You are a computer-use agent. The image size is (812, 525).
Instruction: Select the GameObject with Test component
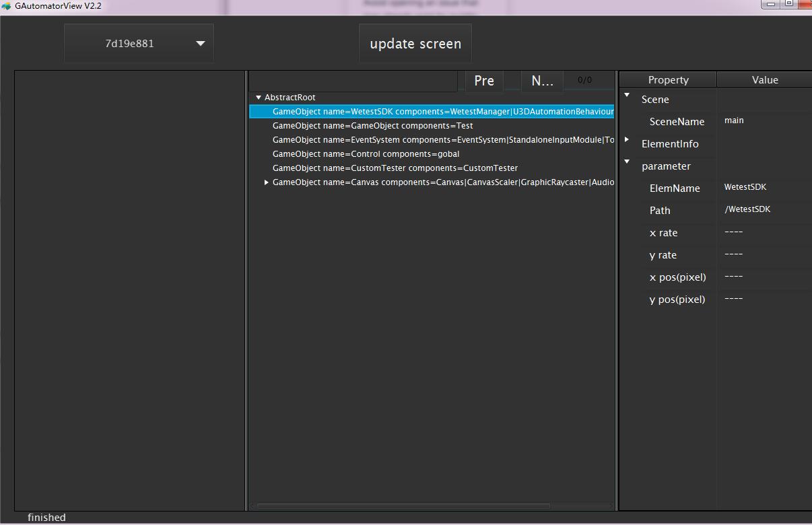[372, 125]
